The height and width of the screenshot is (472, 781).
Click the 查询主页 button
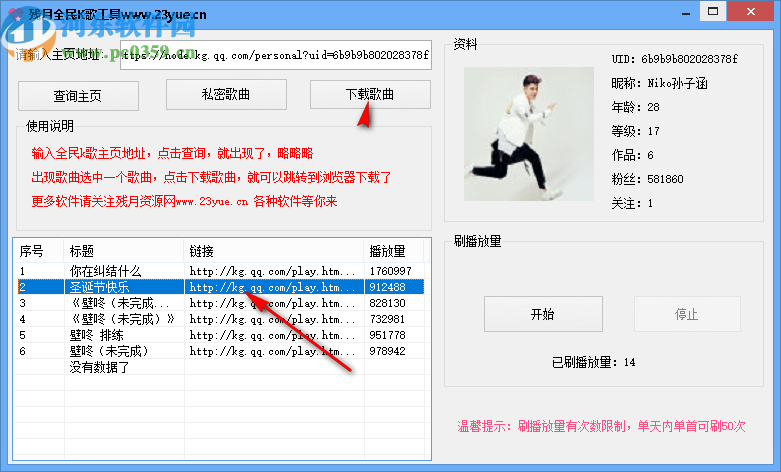point(78,96)
